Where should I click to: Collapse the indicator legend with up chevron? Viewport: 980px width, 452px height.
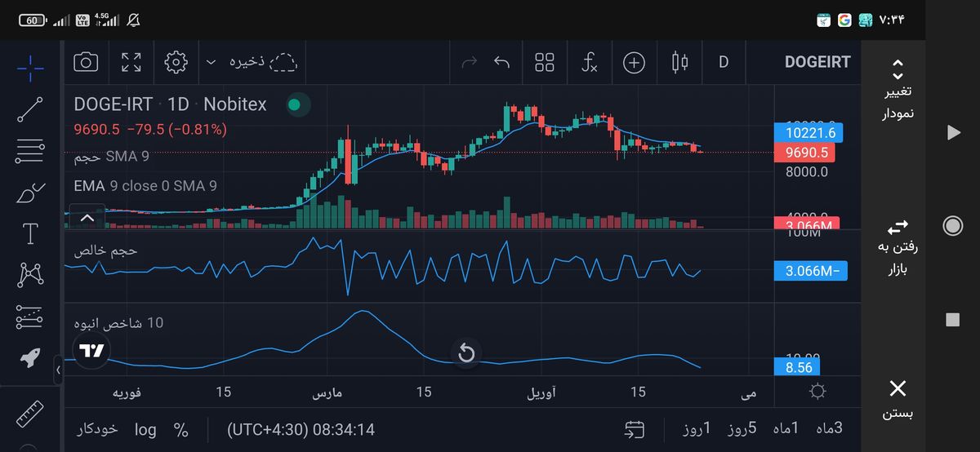coord(87,217)
